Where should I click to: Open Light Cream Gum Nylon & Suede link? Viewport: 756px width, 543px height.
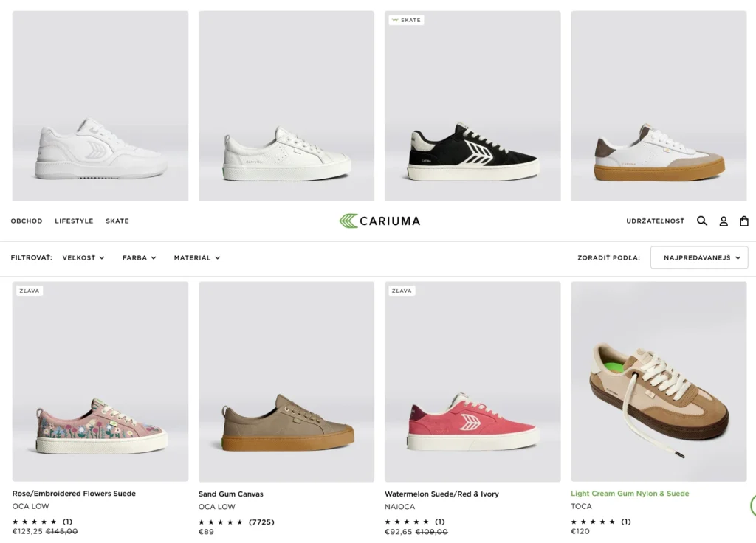(630, 494)
